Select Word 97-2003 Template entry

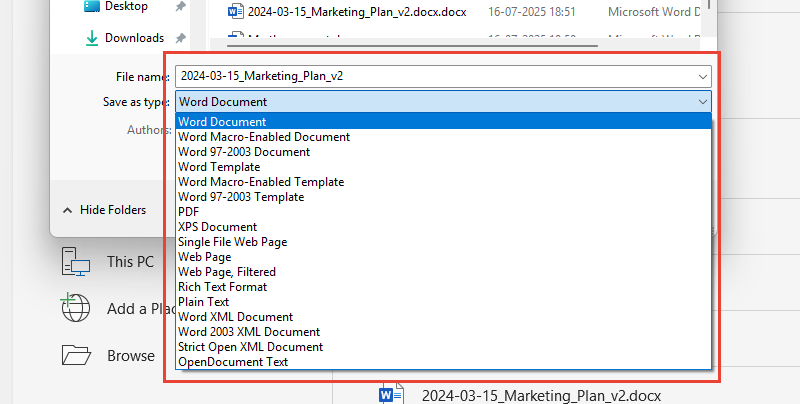(443, 197)
